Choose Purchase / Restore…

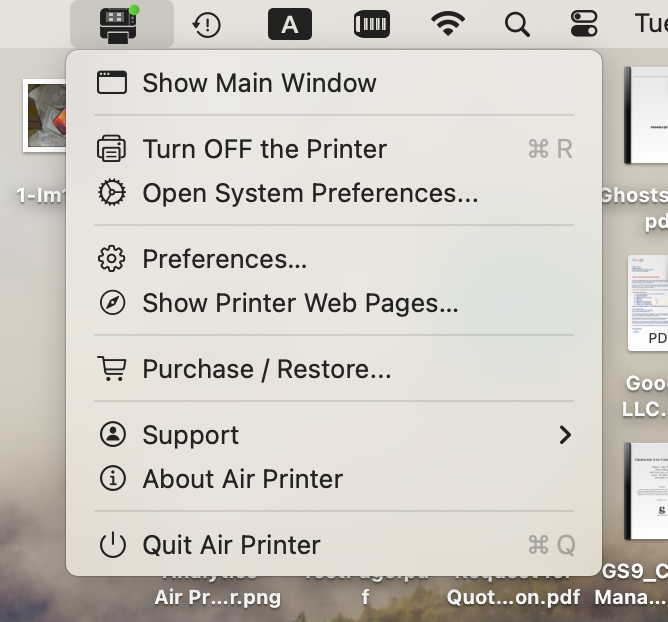point(334,369)
